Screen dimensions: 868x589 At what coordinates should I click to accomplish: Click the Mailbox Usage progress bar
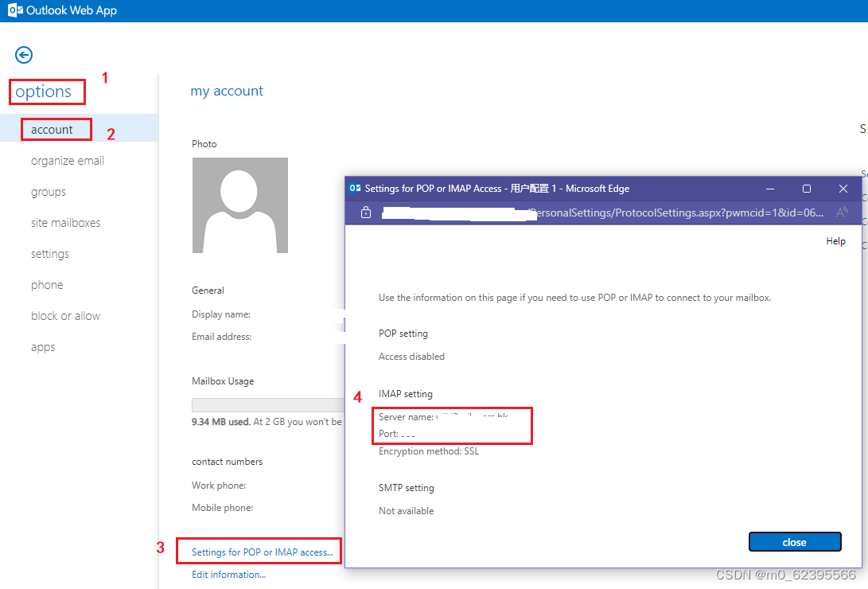click(x=268, y=404)
